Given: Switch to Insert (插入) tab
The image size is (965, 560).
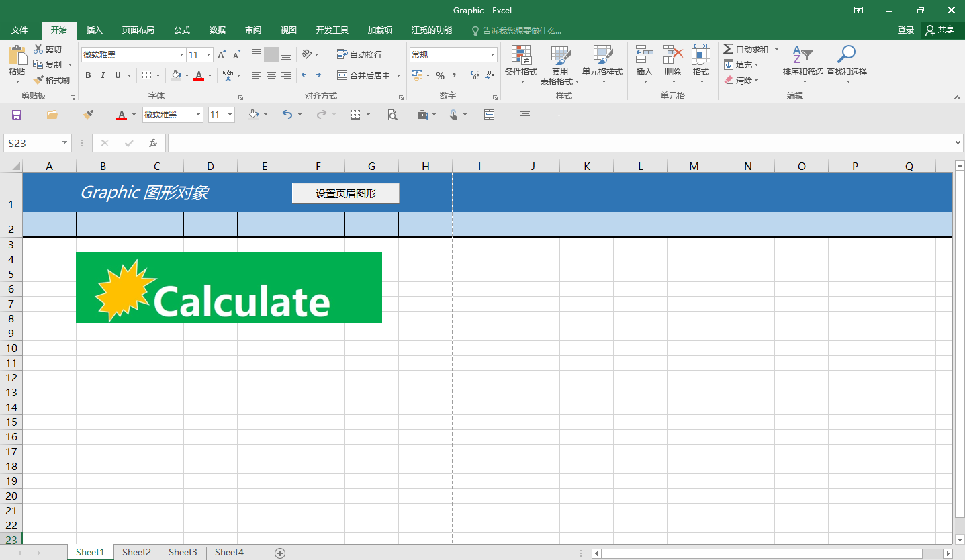Looking at the screenshot, I should pos(95,30).
